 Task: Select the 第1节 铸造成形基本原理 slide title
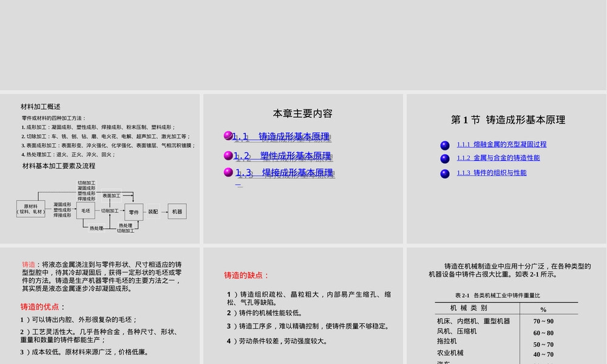(x=508, y=120)
